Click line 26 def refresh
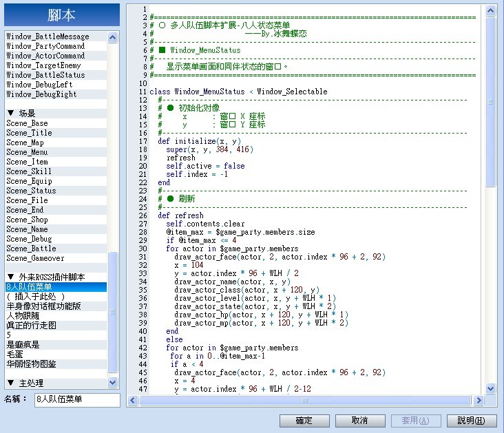 point(180,215)
